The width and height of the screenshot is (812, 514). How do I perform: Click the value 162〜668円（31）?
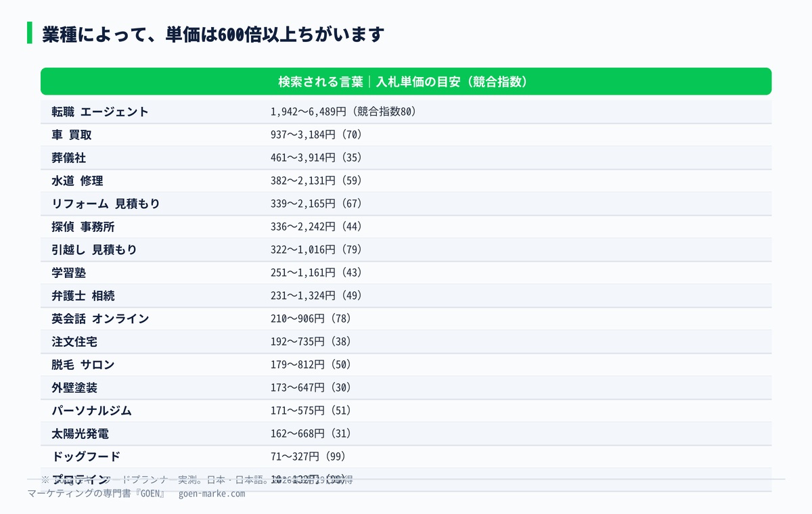tap(311, 434)
